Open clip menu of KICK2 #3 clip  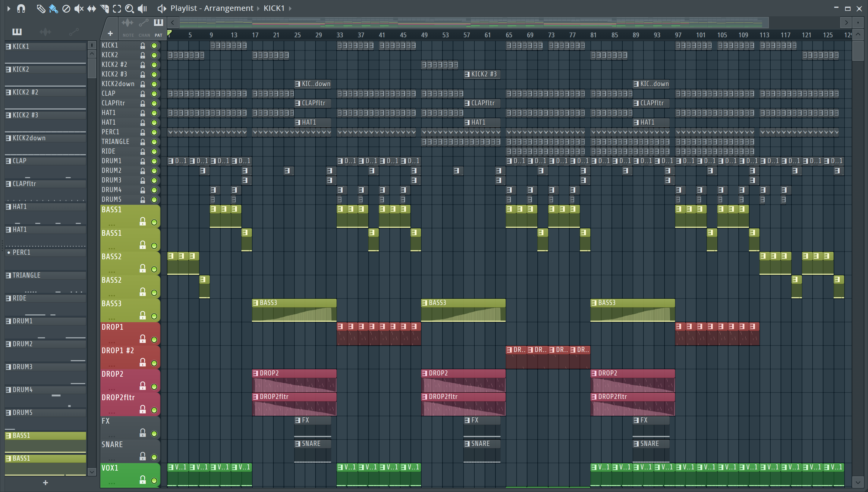[467, 74]
